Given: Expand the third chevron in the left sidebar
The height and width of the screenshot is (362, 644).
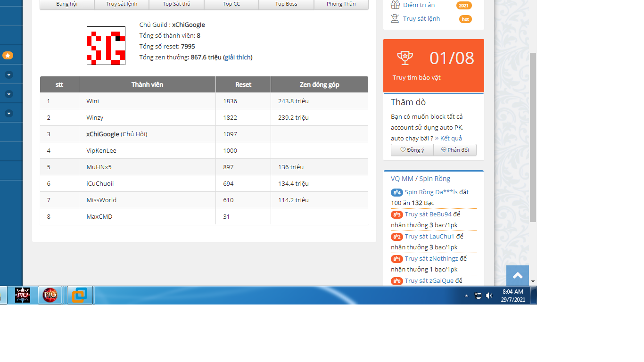Looking at the screenshot, I should (x=8, y=114).
